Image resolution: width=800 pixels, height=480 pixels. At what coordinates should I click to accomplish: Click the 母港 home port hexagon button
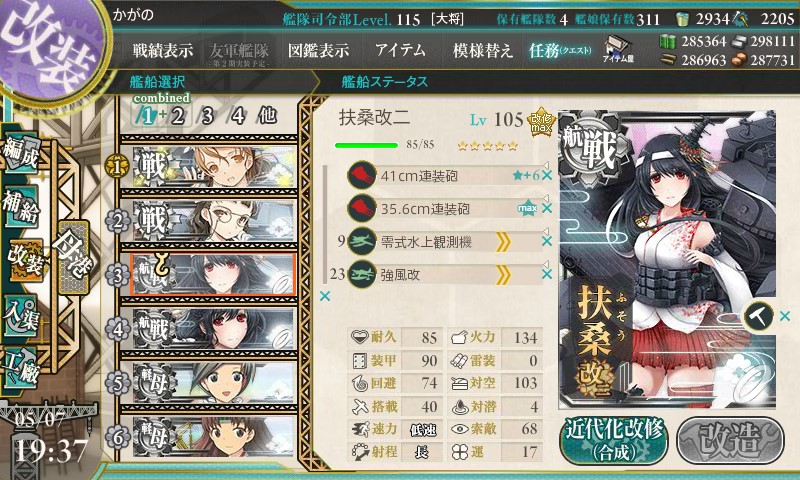[74, 257]
